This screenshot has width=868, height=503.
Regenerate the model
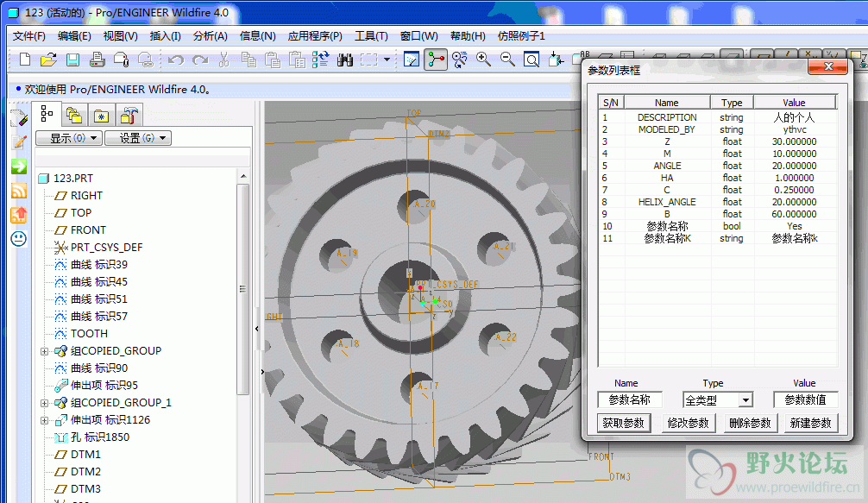click(x=320, y=60)
